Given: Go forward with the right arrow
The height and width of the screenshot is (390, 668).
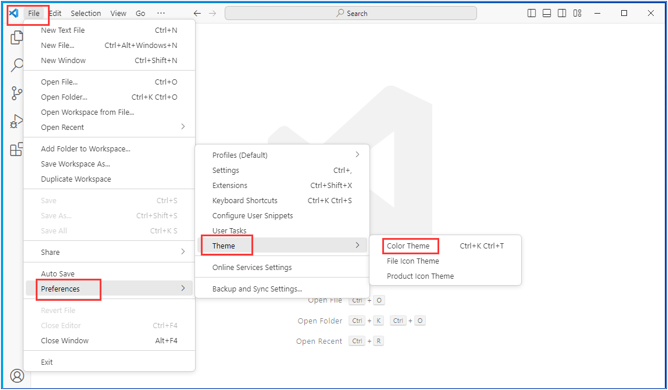Looking at the screenshot, I should 213,13.
